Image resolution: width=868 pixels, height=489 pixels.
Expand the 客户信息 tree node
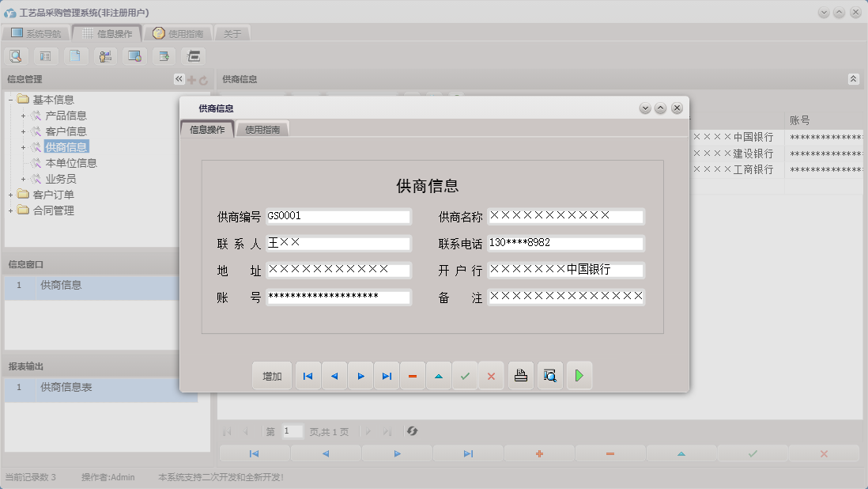click(x=23, y=131)
